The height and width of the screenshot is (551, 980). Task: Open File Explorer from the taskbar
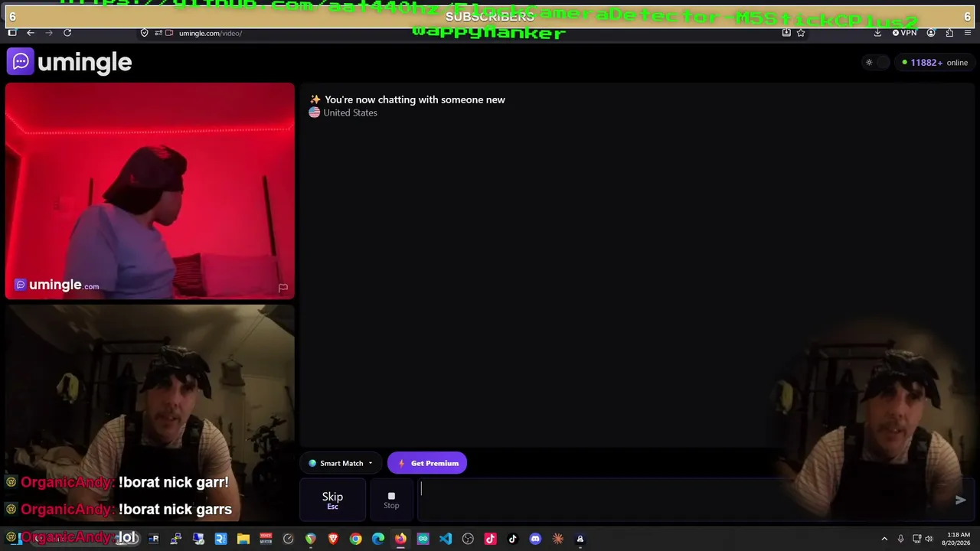[243, 539]
